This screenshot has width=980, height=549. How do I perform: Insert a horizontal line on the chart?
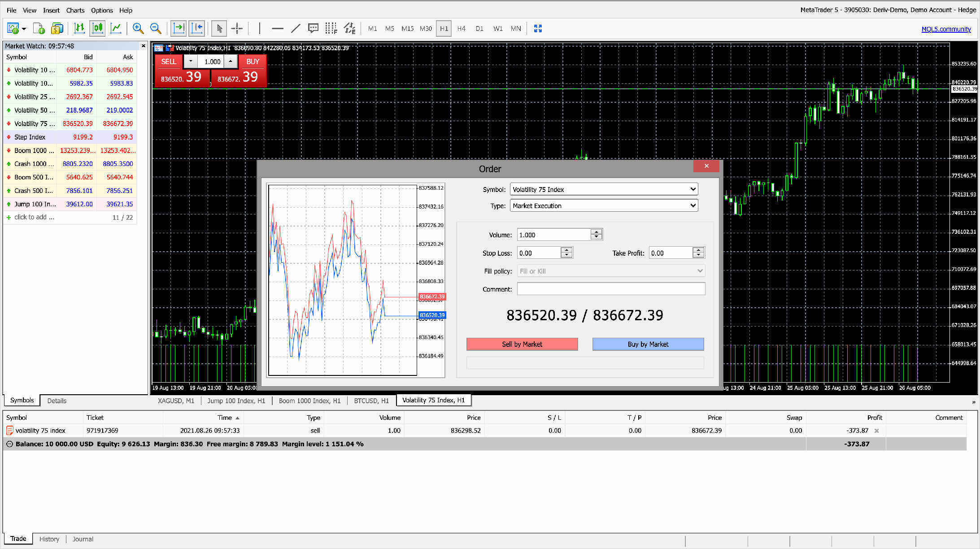coord(278,28)
